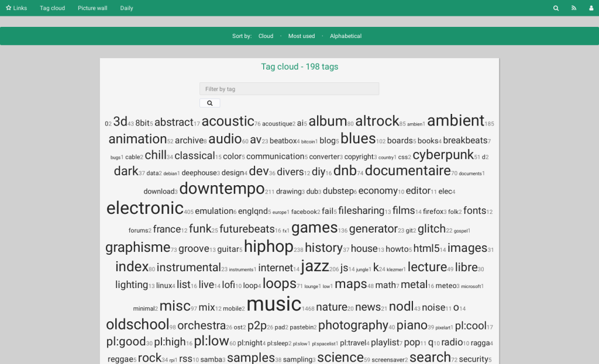Focus the Filter by tag field
This screenshot has width=599, height=364.
click(x=289, y=89)
